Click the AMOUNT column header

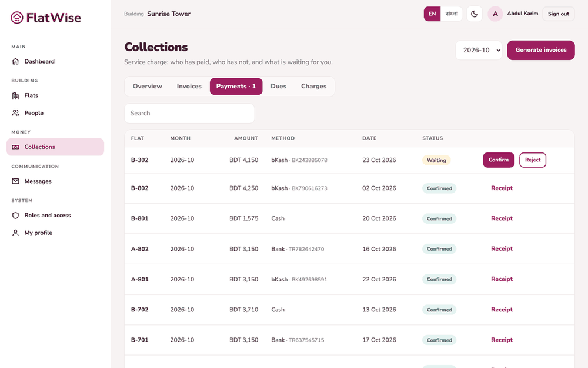pyautogui.click(x=246, y=138)
